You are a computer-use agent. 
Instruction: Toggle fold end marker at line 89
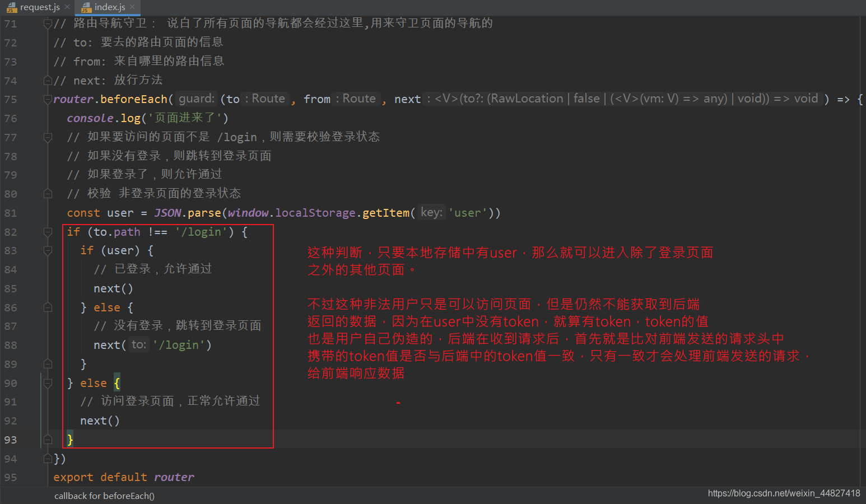click(x=48, y=364)
